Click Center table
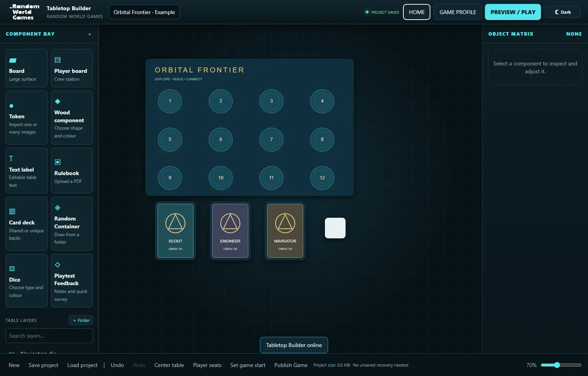The width and height of the screenshot is (588, 376). click(x=169, y=365)
